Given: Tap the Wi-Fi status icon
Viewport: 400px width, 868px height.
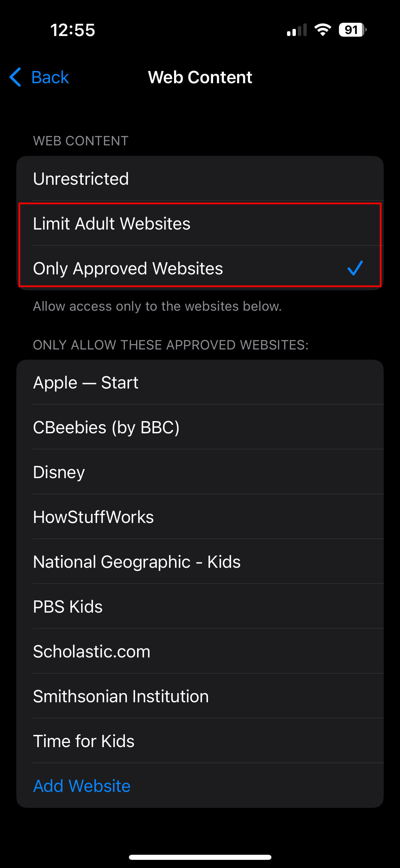Looking at the screenshot, I should [322, 30].
